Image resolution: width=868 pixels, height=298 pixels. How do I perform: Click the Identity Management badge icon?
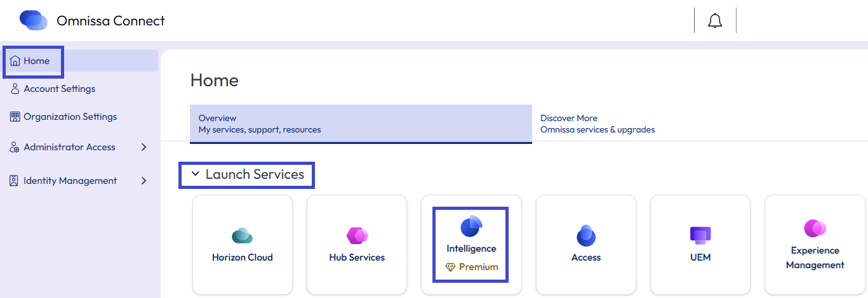point(15,181)
